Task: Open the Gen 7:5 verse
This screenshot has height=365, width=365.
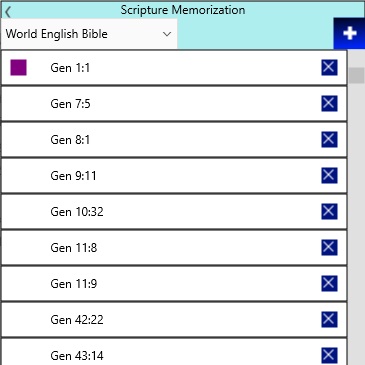Action: tap(174, 104)
